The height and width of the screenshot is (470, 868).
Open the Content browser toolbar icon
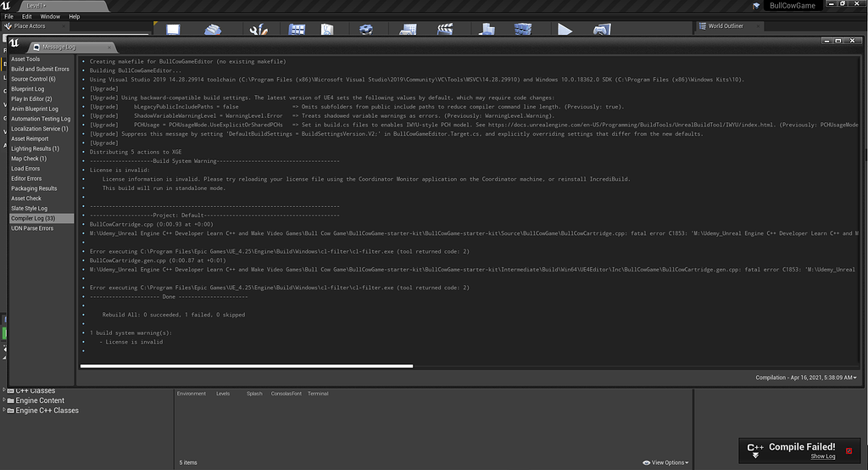(297, 30)
